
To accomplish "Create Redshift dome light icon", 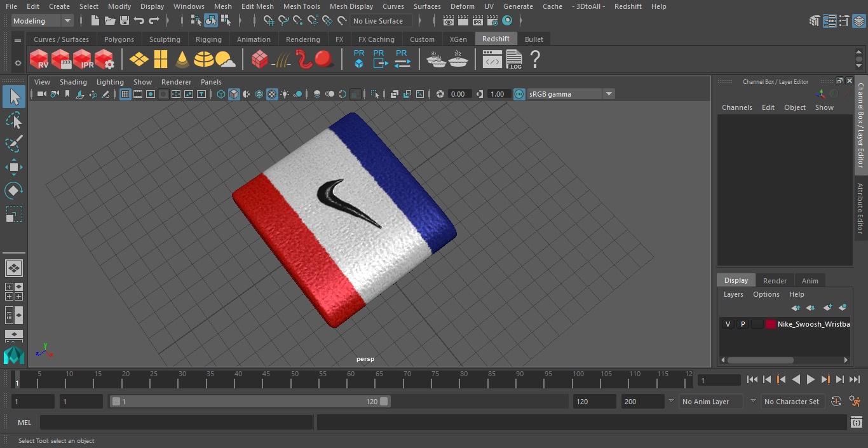I will click(204, 60).
